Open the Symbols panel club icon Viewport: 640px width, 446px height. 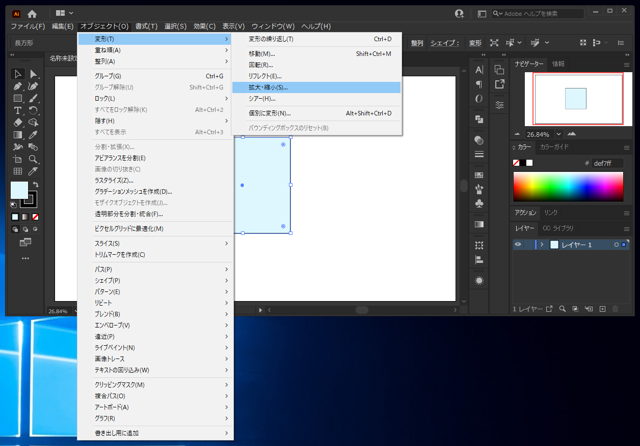[479, 203]
